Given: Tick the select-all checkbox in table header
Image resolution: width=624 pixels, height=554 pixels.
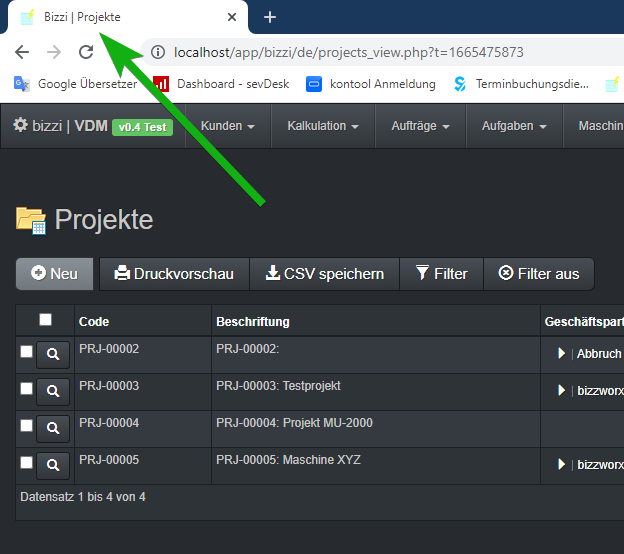Looking at the screenshot, I should coord(45,320).
